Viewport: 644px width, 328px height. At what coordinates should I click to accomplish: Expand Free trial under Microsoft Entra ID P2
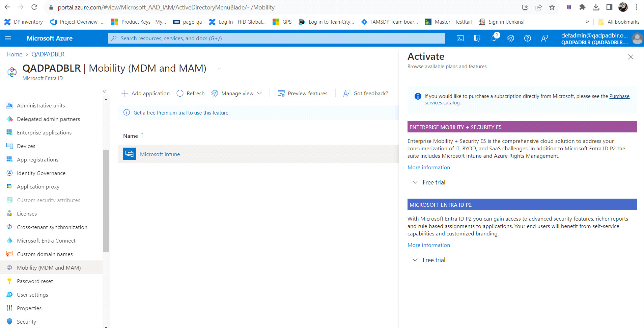point(429,260)
